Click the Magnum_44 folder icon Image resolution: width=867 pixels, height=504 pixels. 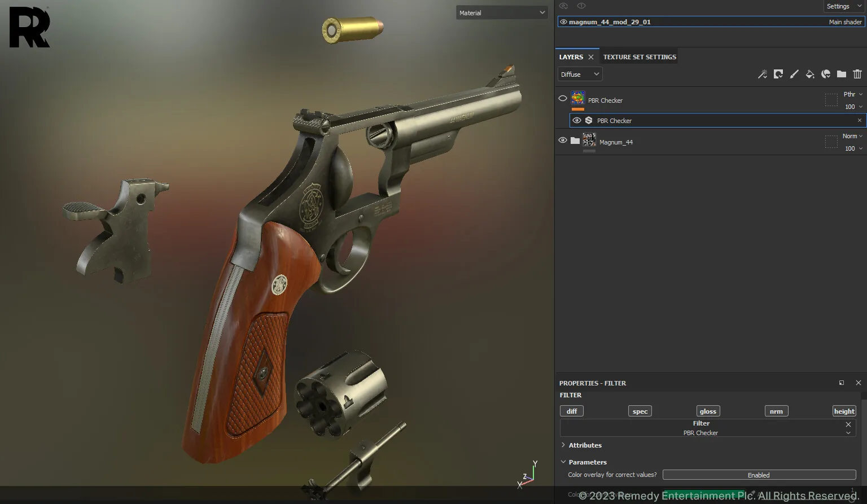[575, 141]
